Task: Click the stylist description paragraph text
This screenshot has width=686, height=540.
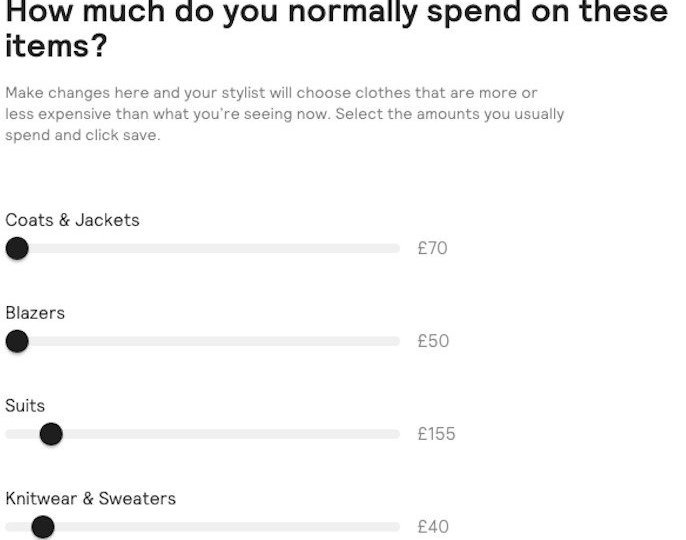Action: pos(285,114)
